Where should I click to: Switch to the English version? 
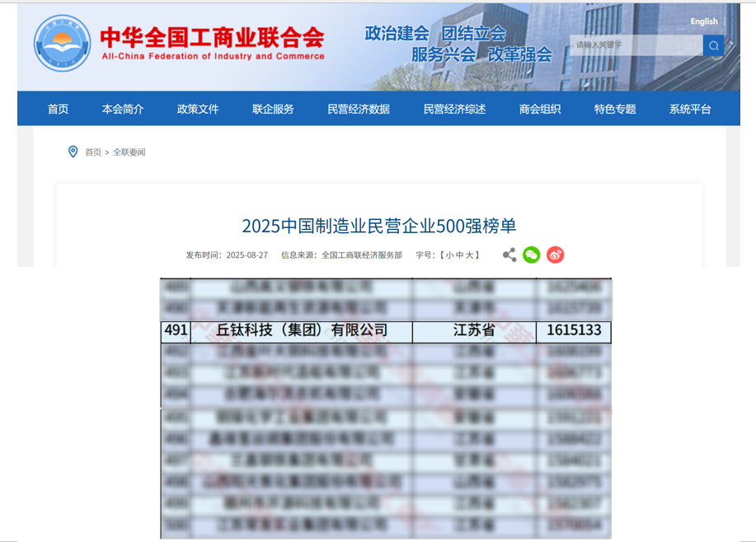point(703,21)
